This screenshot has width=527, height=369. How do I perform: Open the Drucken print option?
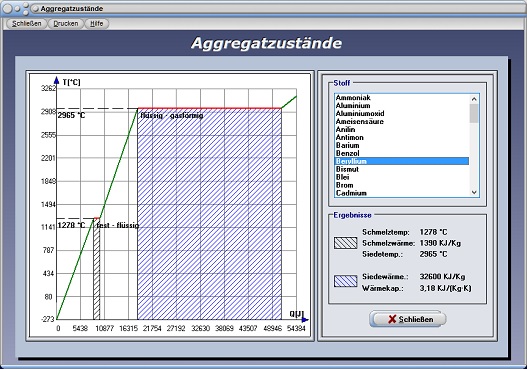pyautogui.click(x=66, y=24)
